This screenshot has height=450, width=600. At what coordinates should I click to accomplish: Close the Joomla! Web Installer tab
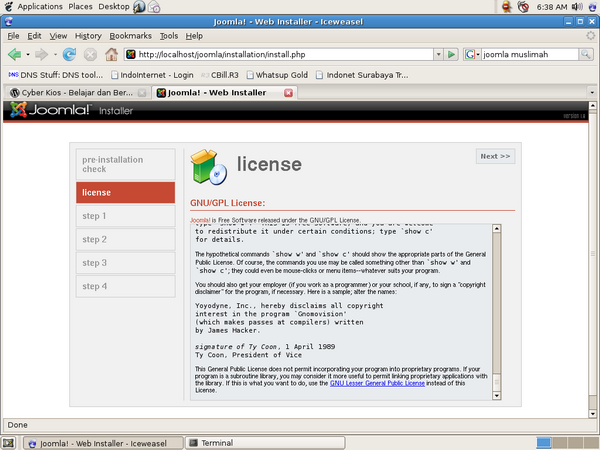pos(289,93)
